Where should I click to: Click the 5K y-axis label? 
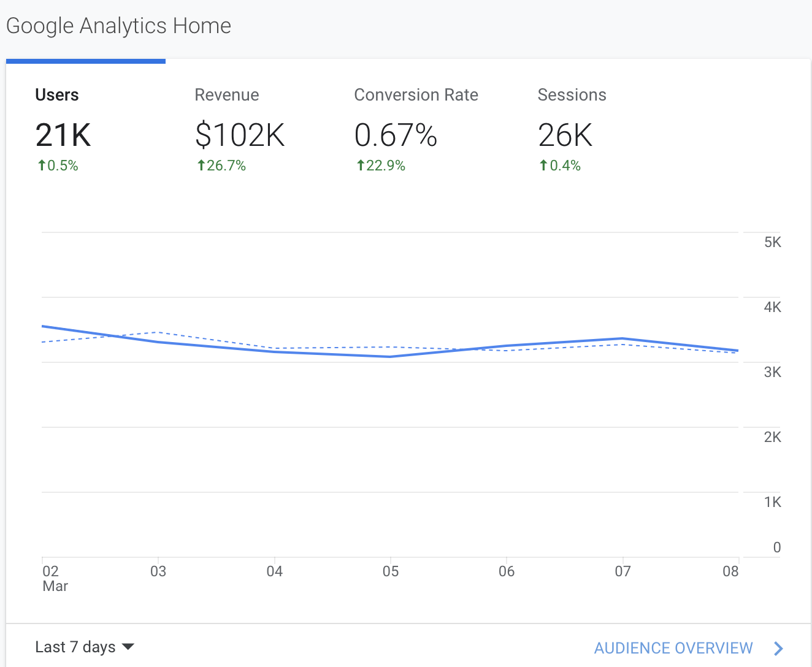tap(773, 242)
